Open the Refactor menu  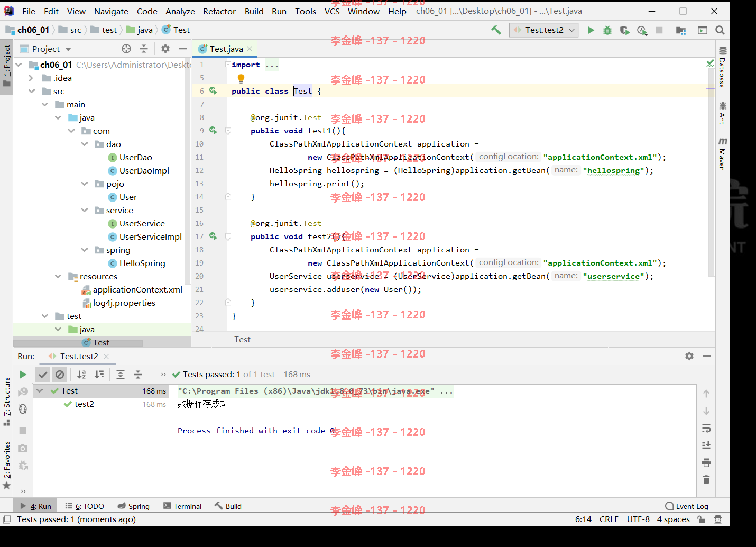coord(219,11)
